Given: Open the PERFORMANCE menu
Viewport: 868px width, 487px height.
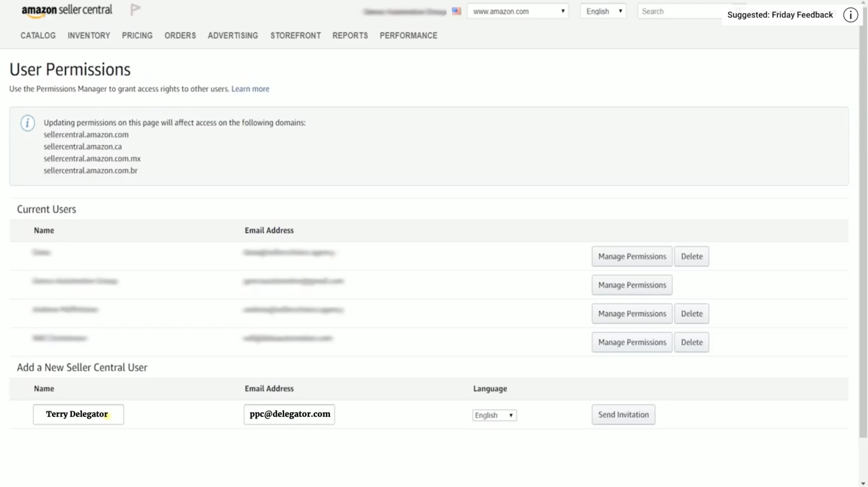Looking at the screenshot, I should [x=409, y=35].
